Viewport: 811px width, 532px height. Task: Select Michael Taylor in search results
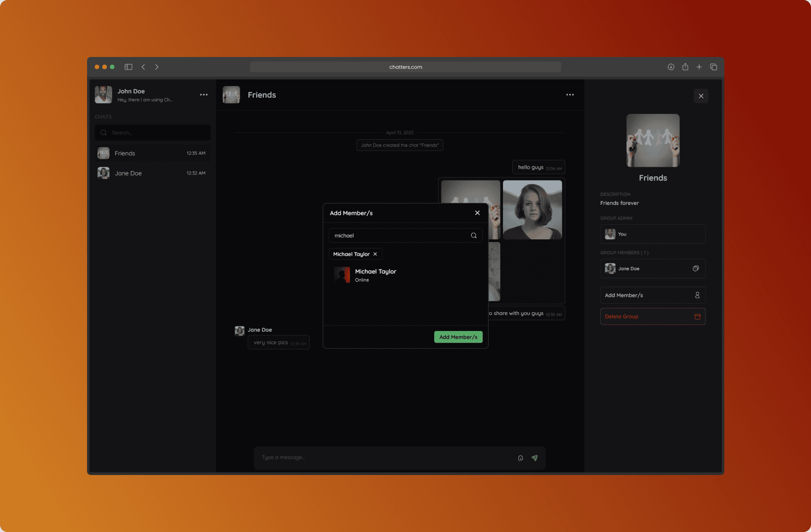point(405,275)
